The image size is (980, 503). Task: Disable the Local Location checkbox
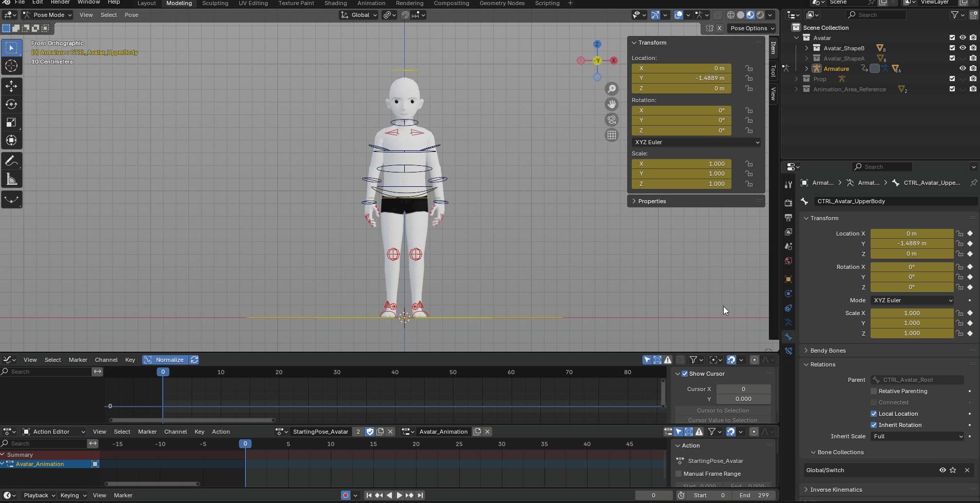874,414
